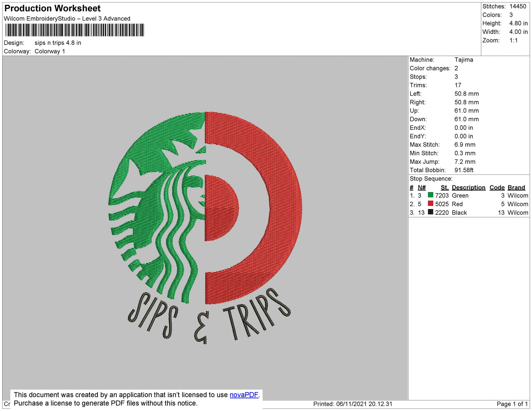Select the 'Page 1 of 1' footer text
The width and height of the screenshot is (532, 411).
pyautogui.click(x=512, y=404)
